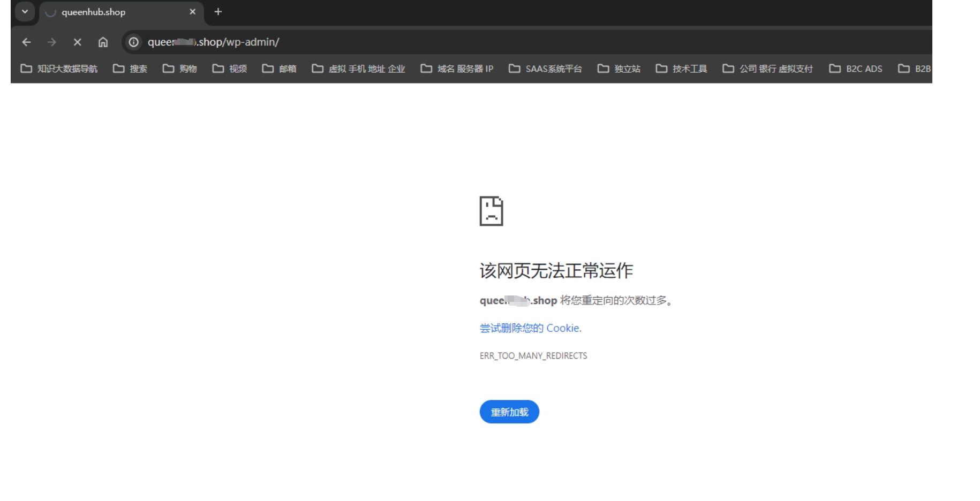The height and width of the screenshot is (501, 980).
Task: Open the tab search dropdown arrow
Action: point(25,12)
